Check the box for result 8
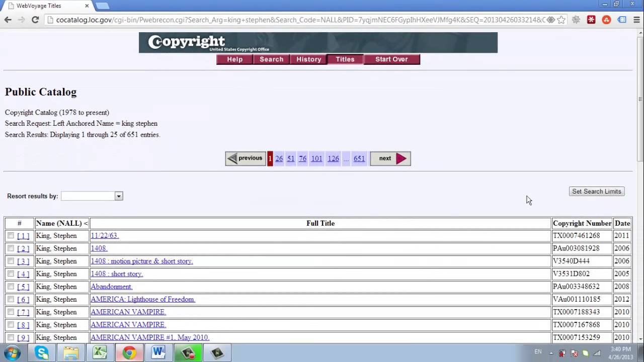This screenshot has width=644, height=362. click(11, 324)
